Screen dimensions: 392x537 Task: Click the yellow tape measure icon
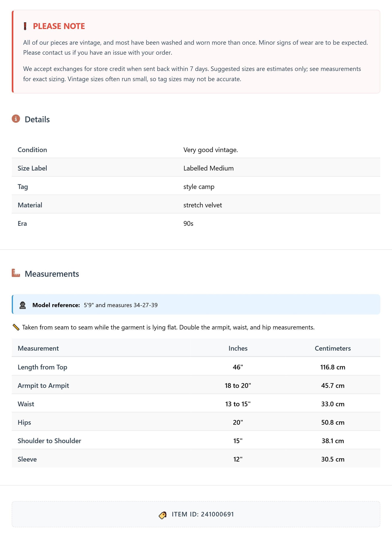click(16, 328)
